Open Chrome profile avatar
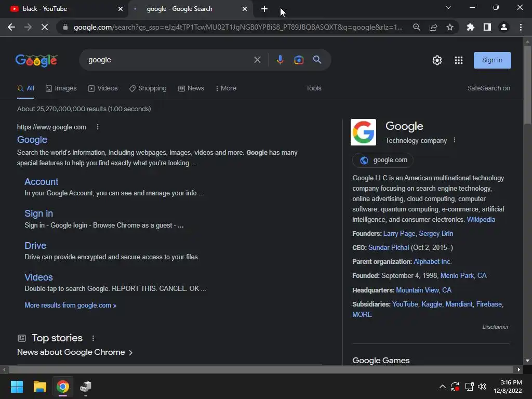Image resolution: width=532 pixels, height=399 pixels. click(504, 27)
